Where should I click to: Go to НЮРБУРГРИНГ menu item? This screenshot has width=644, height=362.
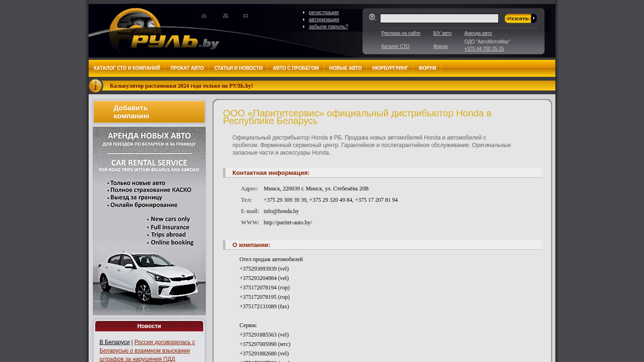[390, 68]
